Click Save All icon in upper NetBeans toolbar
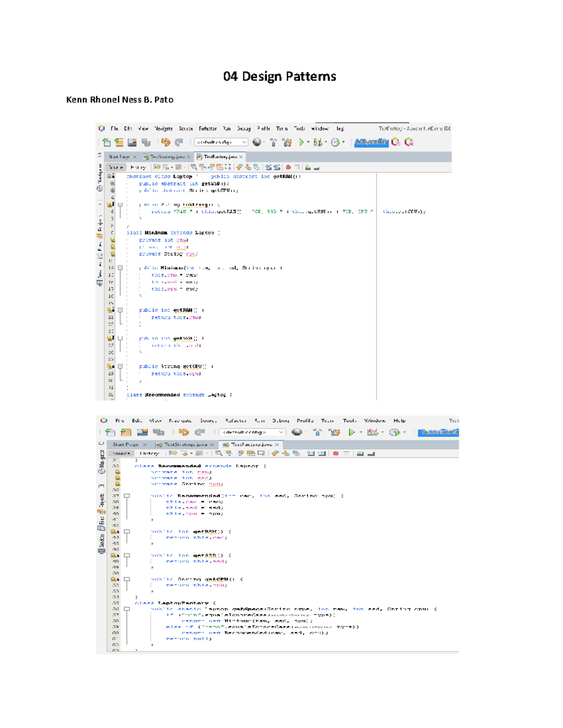 pos(146,142)
